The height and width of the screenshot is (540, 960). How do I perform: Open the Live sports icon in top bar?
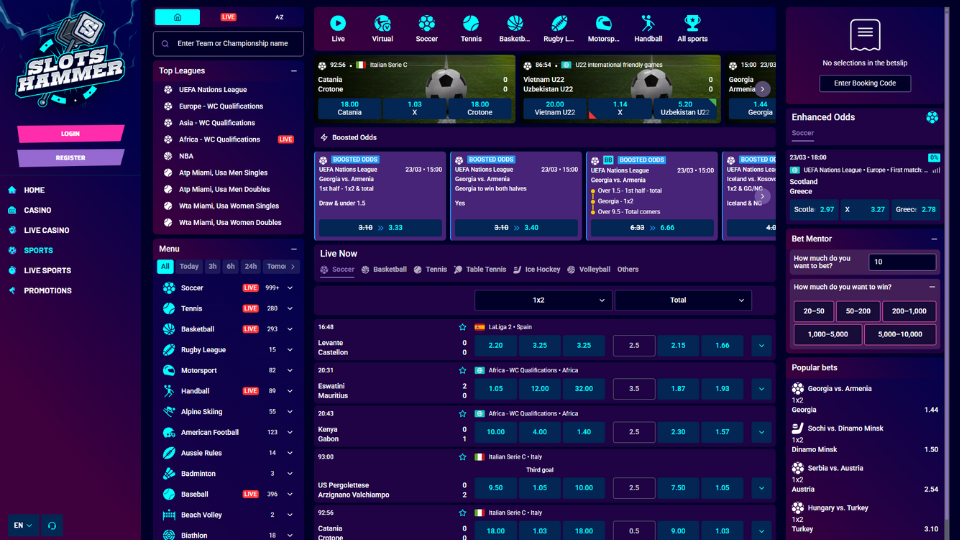tap(338, 23)
